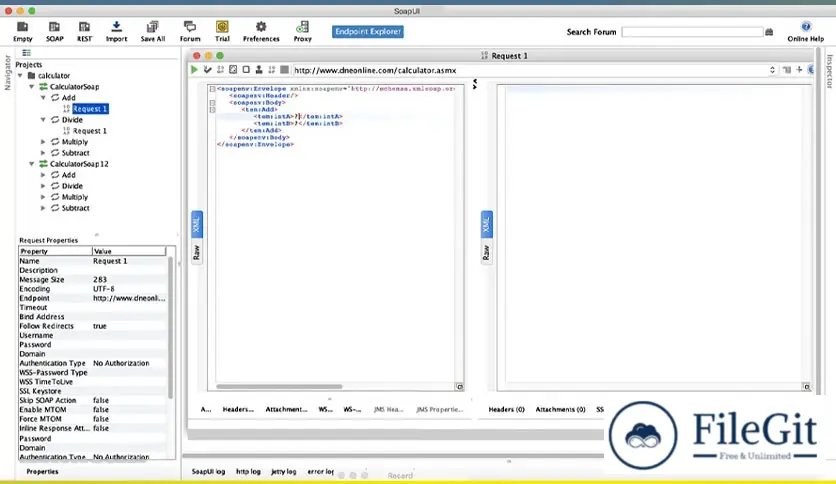Click the plus icon beside the endpoint field
This screenshot has width=836, height=484.
799,70
